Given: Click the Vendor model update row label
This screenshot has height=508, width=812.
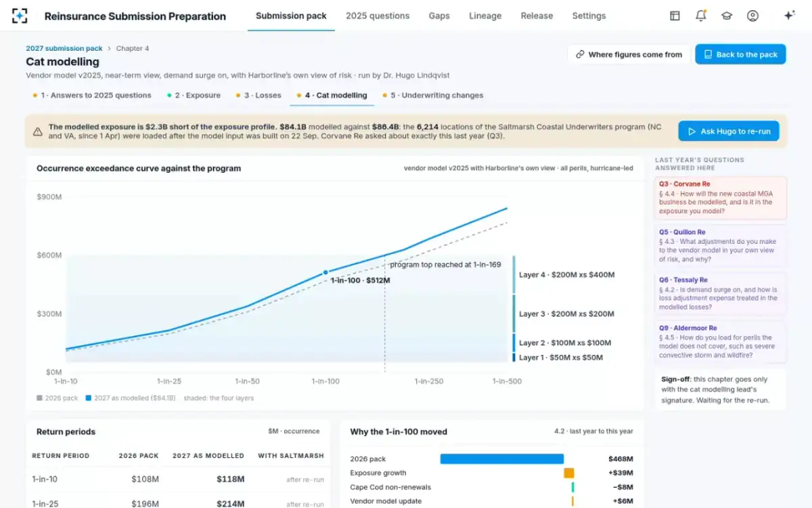Looking at the screenshot, I should click(386, 501).
